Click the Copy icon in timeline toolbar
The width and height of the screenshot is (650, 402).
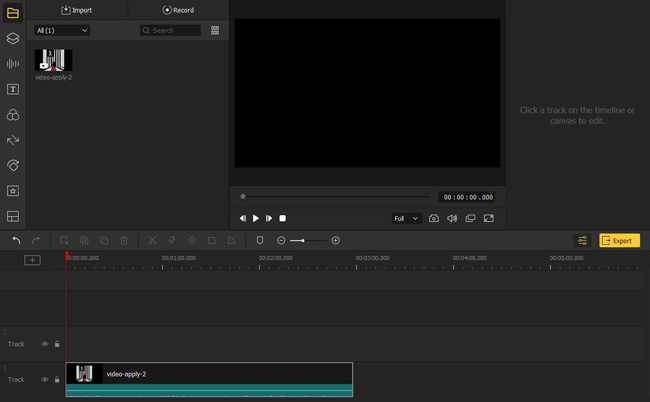84,240
